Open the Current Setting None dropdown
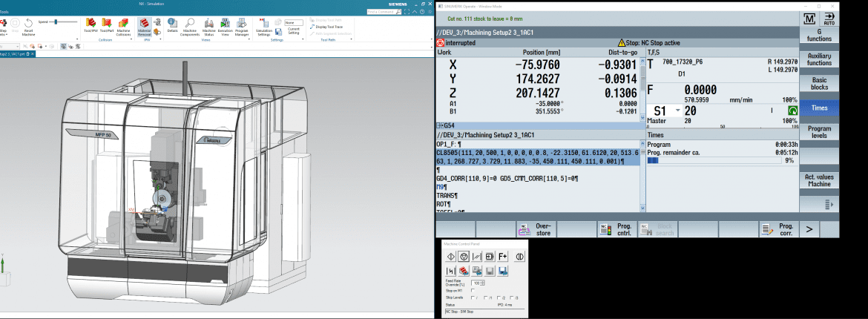 293,23
